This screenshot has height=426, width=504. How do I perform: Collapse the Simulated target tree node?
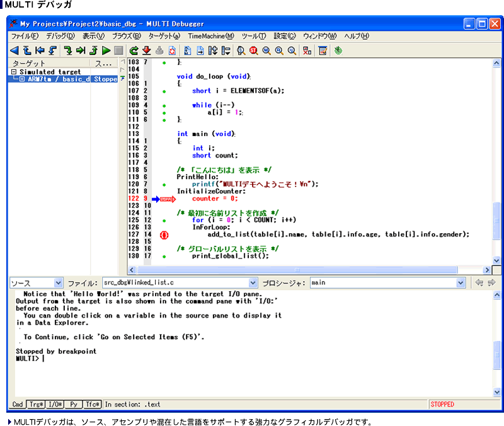14,72
